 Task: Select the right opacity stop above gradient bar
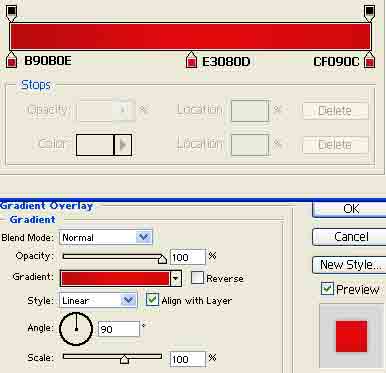(x=369, y=12)
